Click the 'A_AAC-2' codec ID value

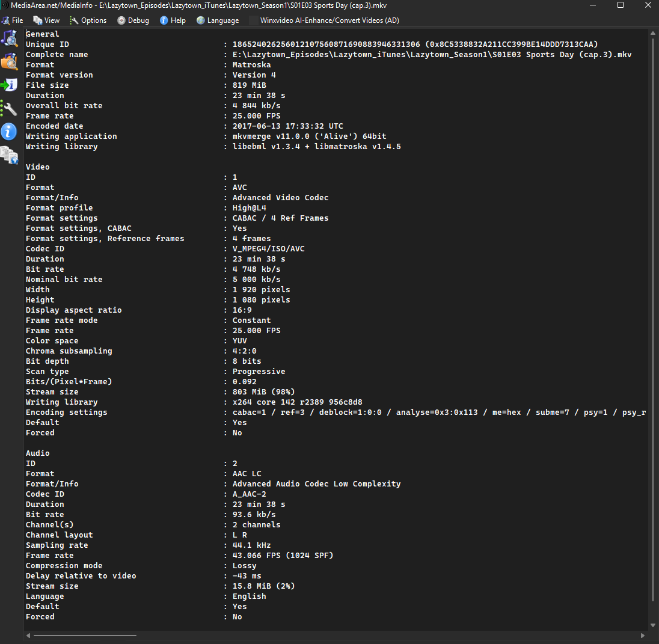click(x=249, y=494)
